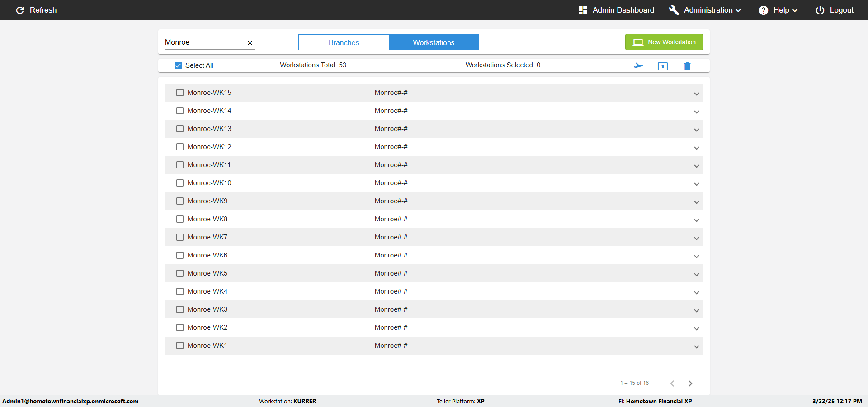
Task: Click the upload/export box icon in toolbar
Action: click(663, 66)
